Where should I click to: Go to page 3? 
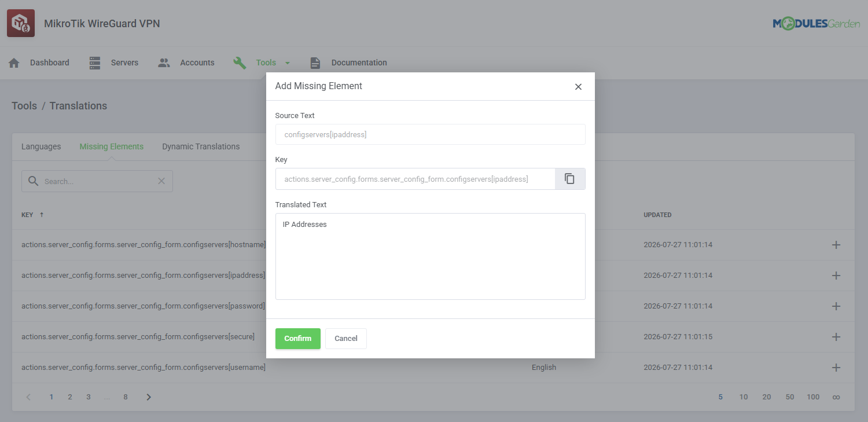point(89,397)
